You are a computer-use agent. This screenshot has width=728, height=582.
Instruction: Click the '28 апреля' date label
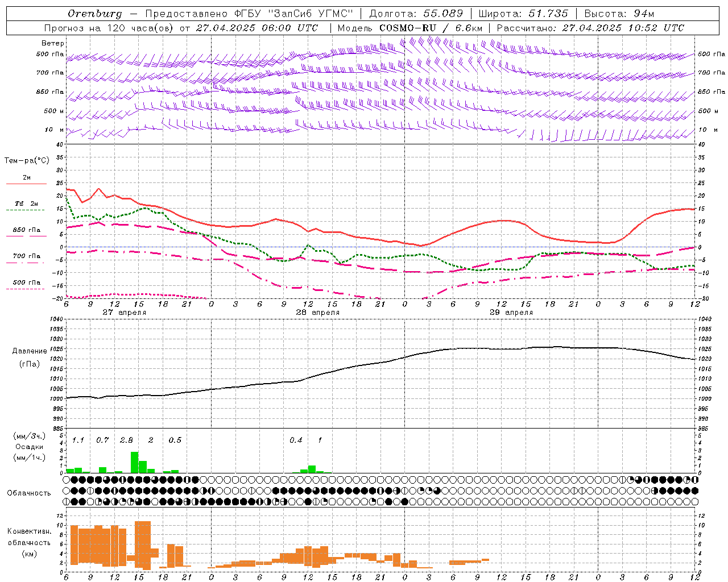click(317, 313)
